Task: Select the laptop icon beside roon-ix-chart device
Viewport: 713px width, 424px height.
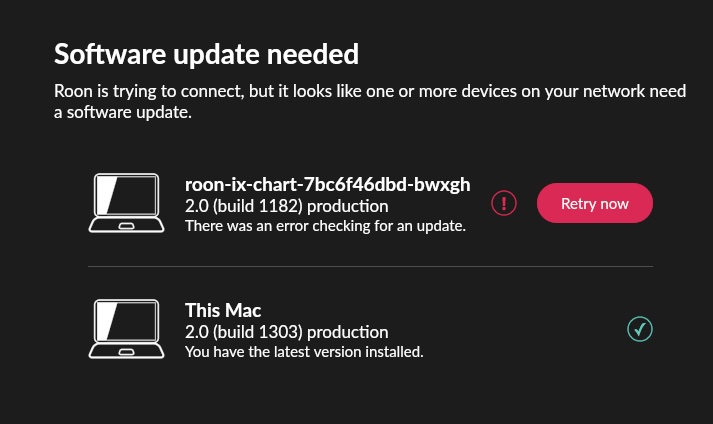Action: coord(126,203)
